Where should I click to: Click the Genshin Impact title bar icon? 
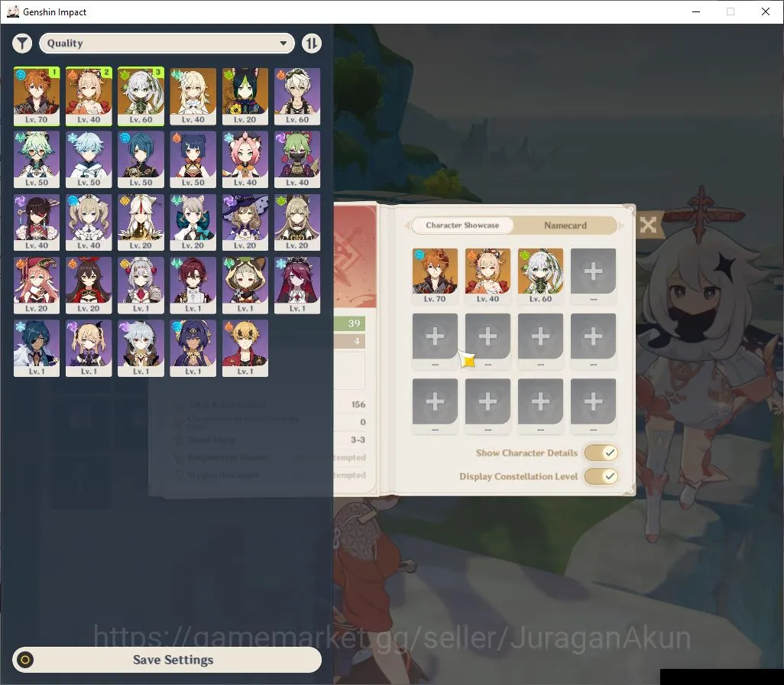click(13, 11)
